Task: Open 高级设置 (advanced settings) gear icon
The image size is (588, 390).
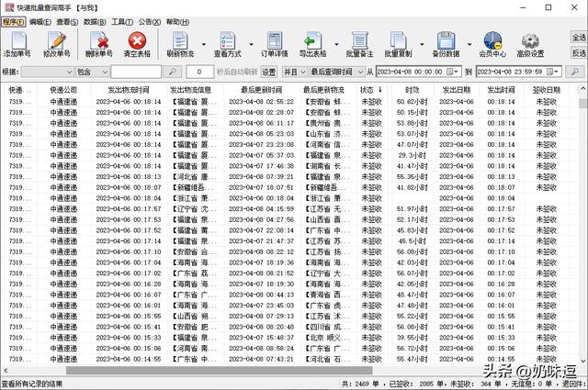Action: [x=531, y=43]
